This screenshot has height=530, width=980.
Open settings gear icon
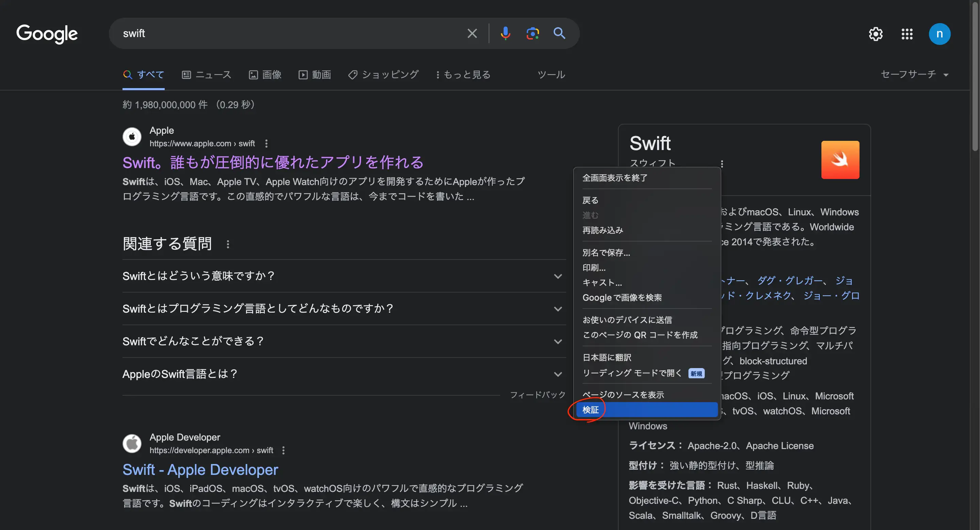point(876,34)
